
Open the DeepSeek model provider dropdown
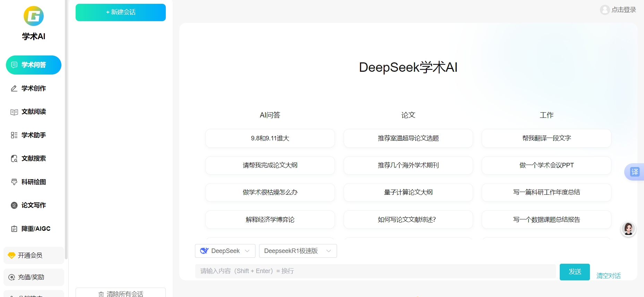pos(225,251)
